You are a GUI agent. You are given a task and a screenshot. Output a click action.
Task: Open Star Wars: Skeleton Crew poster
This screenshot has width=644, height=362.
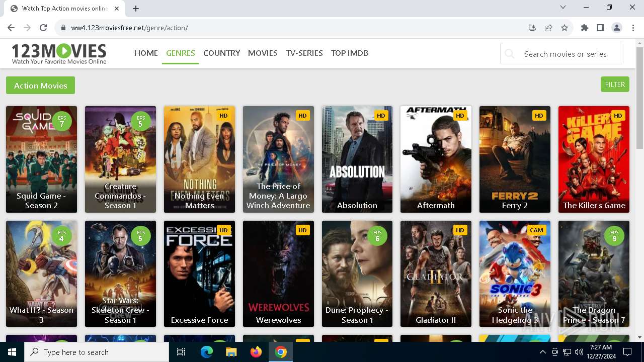coord(120,274)
